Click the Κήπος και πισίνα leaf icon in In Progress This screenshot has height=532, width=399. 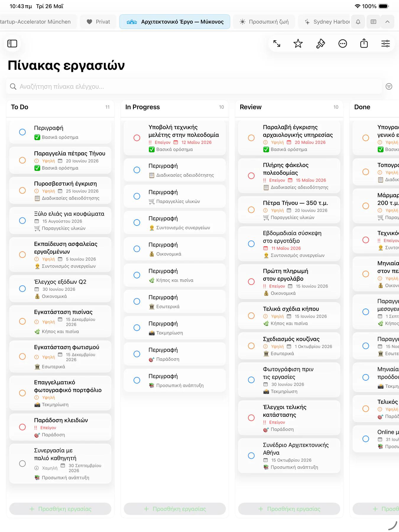click(152, 280)
